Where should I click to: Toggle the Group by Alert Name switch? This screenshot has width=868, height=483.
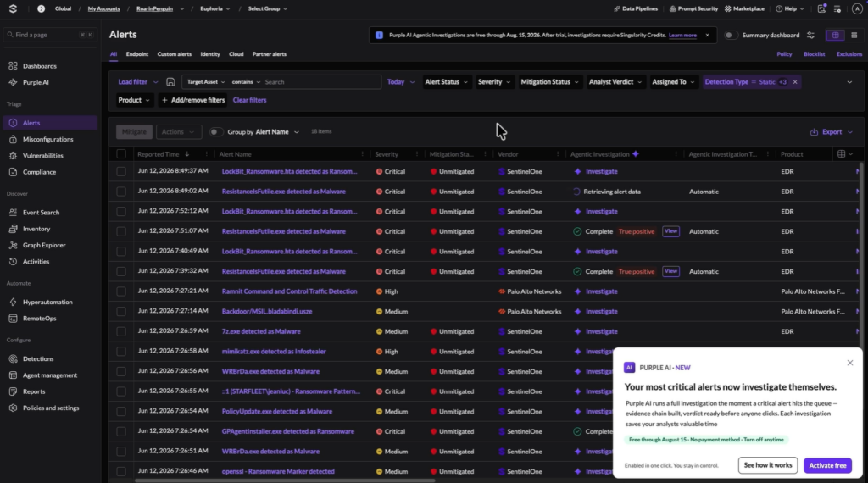(x=216, y=131)
